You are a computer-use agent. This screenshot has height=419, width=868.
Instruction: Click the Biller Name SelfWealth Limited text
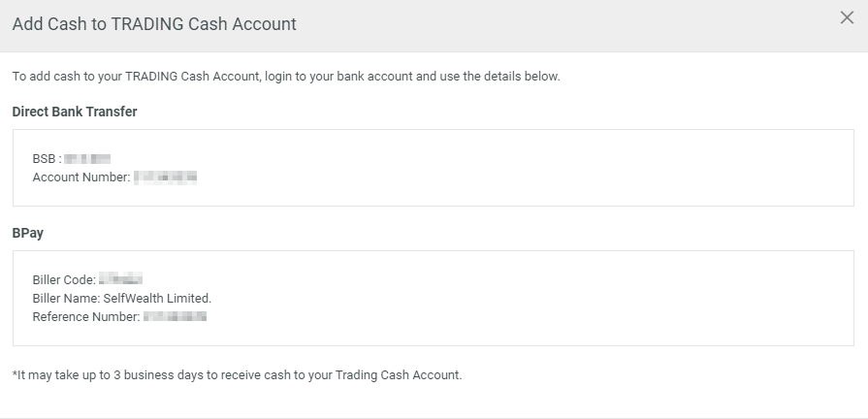(122, 299)
